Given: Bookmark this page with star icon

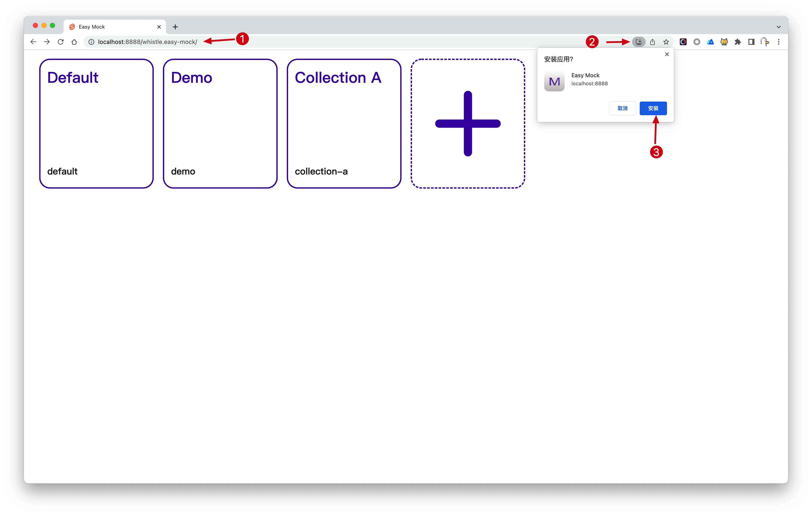Looking at the screenshot, I should (666, 42).
